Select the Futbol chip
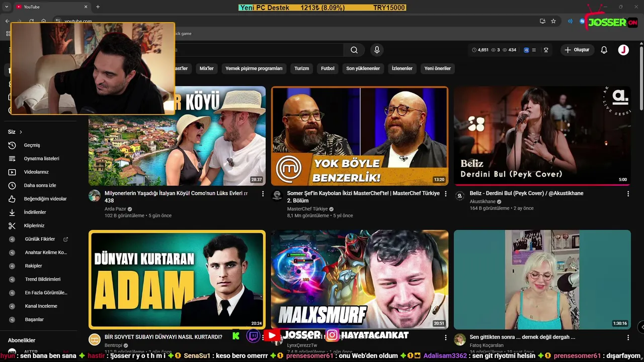The height and width of the screenshot is (362, 644). coord(328,68)
